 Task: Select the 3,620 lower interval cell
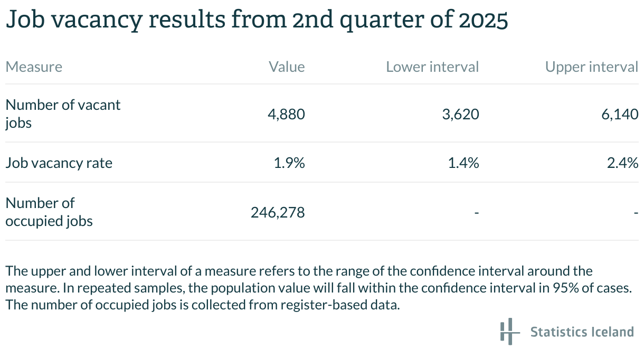[461, 114]
